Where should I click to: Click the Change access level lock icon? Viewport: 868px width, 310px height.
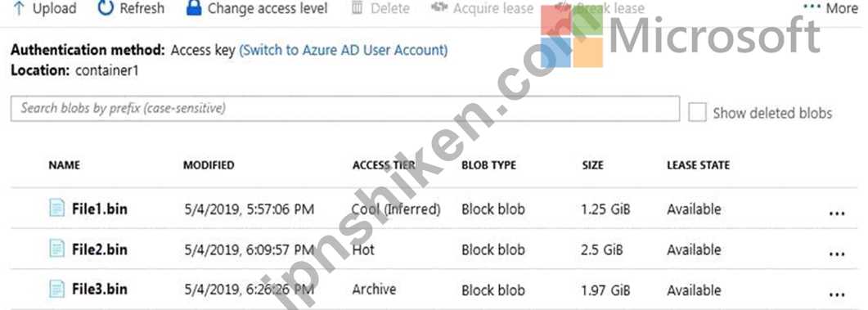pos(194,8)
